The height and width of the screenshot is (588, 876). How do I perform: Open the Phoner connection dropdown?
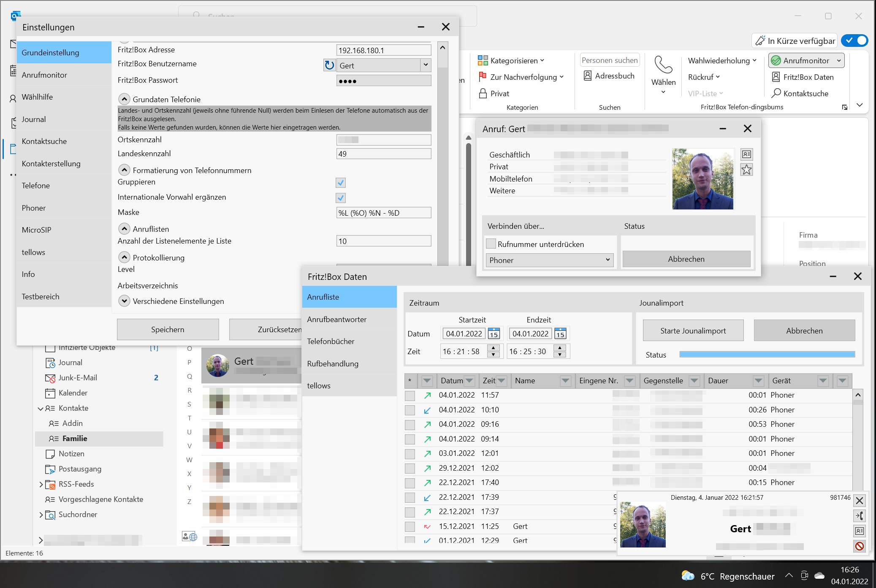click(x=549, y=260)
